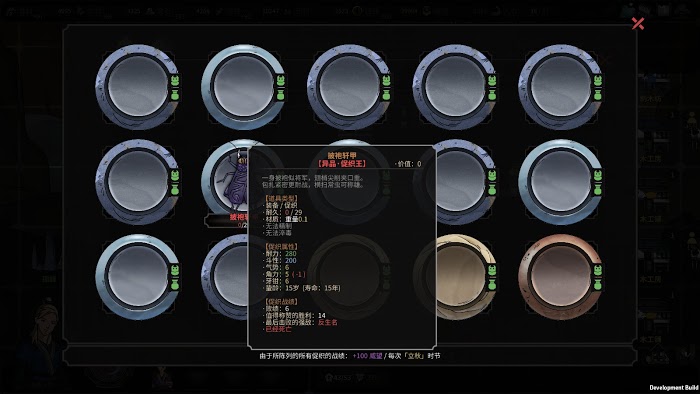The height and width of the screenshot is (394, 700).
Task: Click the green cricket icon on second-row first jar
Action: pyautogui.click(x=175, y=176)
